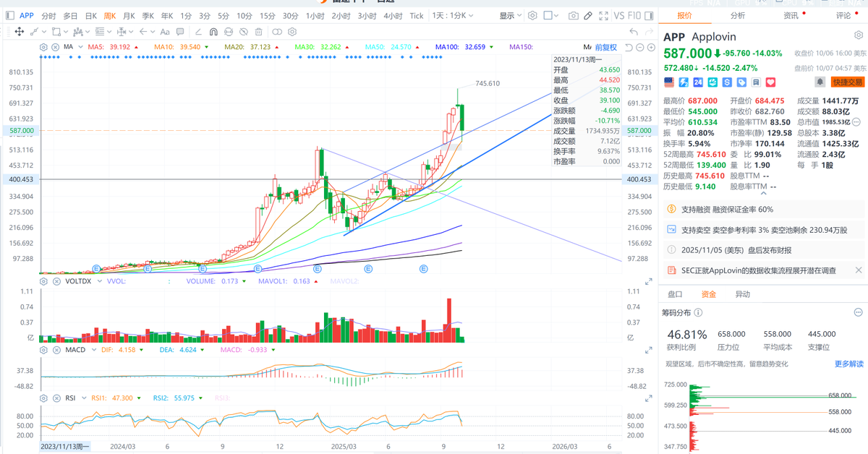
Task: Select the trend line drawing tool
Action: [x=34, y=32]
